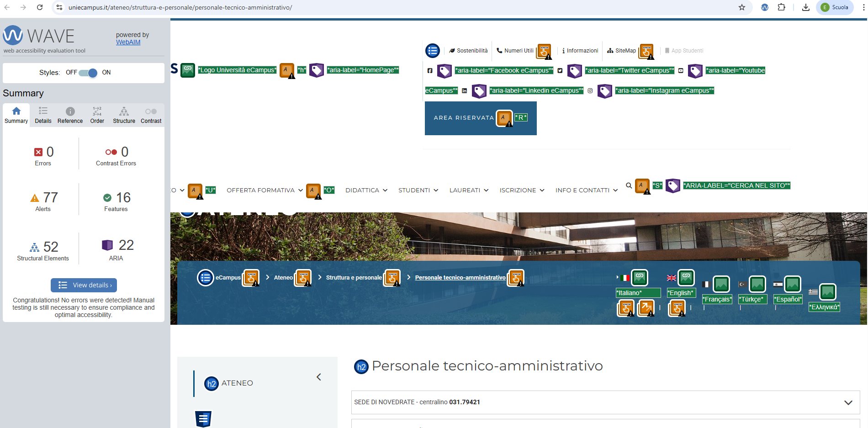The width and height of the screenshot is (868, 428).
Task: Expand the DIDATTICA dropdown menu
Action: [366, 190]
